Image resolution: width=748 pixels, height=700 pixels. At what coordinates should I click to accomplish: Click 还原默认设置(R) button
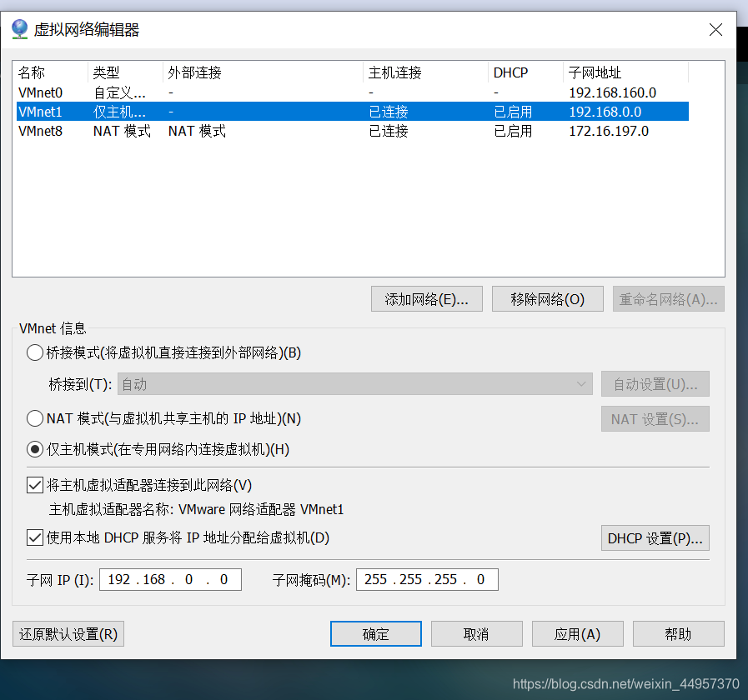tap(68, 633)
